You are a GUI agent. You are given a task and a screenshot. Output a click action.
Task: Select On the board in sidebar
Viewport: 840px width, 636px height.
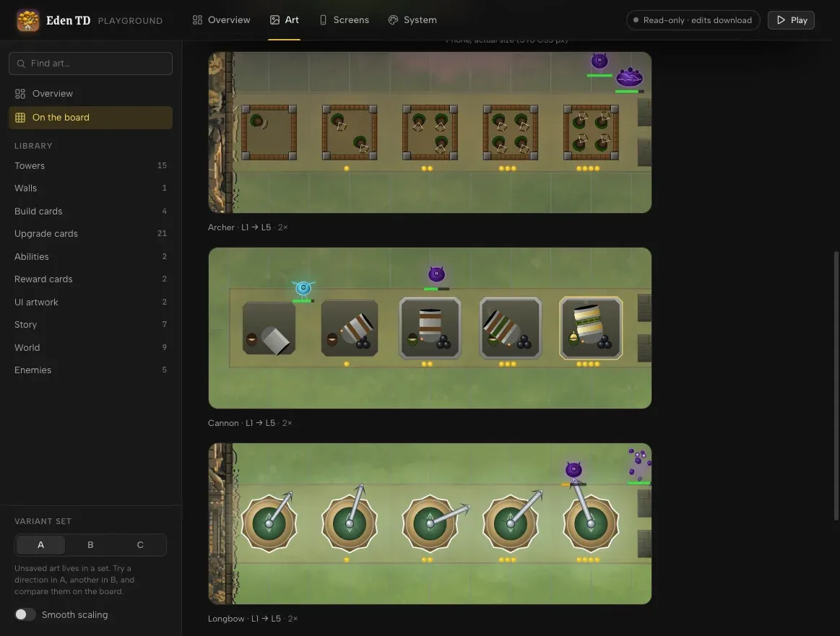pos(90,117)
